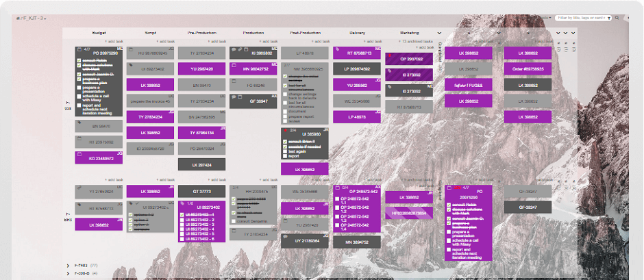Open comments icon on KI 3905802 card
Viewport: 644px width, 280px height.
234,49
